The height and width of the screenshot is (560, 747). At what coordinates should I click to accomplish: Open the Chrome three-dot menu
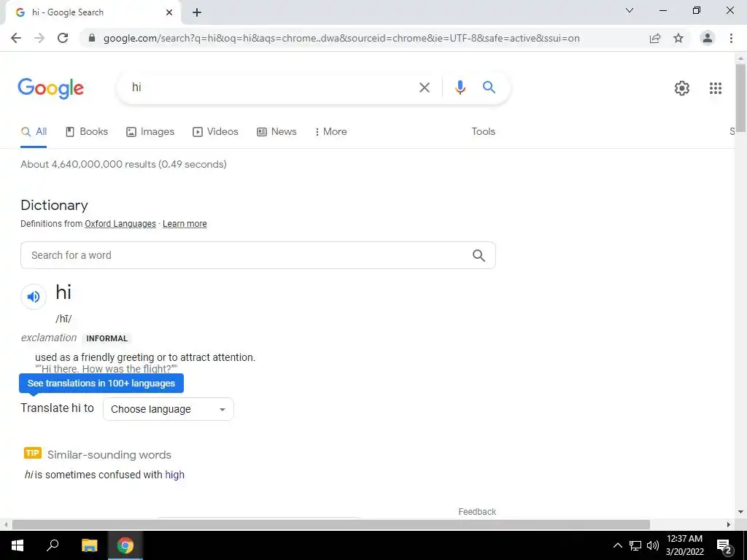[731, 38]
